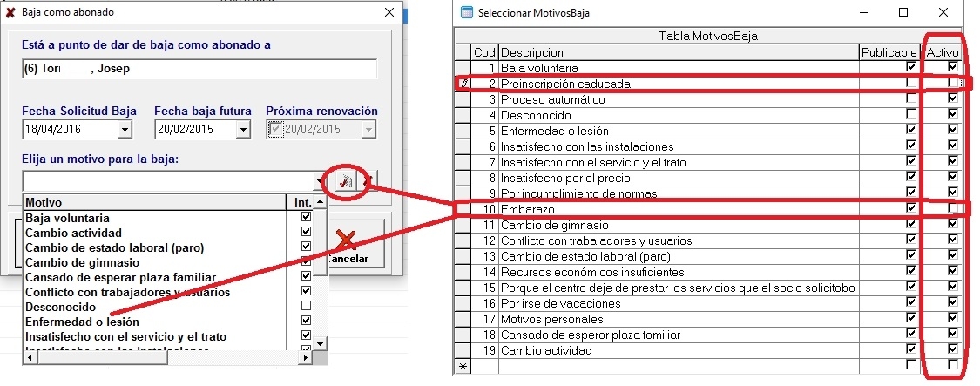
Task: Open the Fecha Solicitud Baja date dropdown
Action: (x=125, y=130)
